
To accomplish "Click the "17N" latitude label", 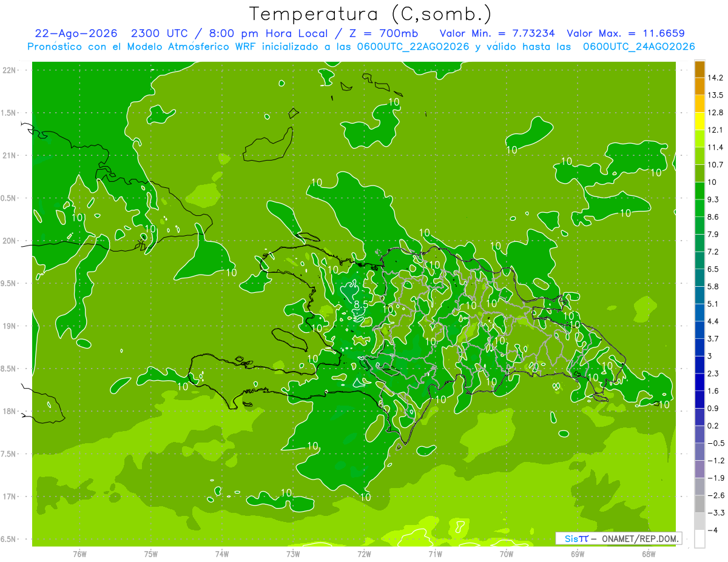I will 9,497.
